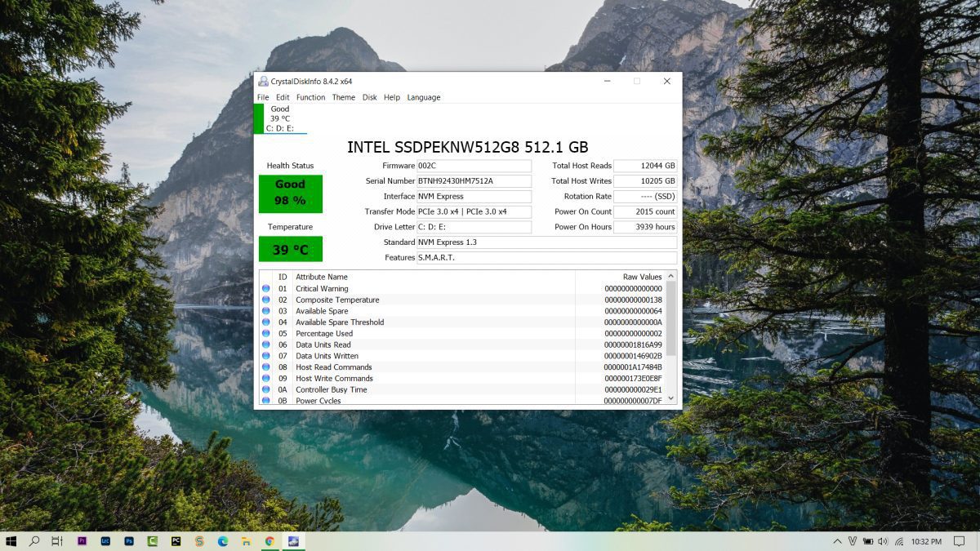Select the Available Spare Threshold row
Screen dimensions: 980x551
[x=462, y=322]
